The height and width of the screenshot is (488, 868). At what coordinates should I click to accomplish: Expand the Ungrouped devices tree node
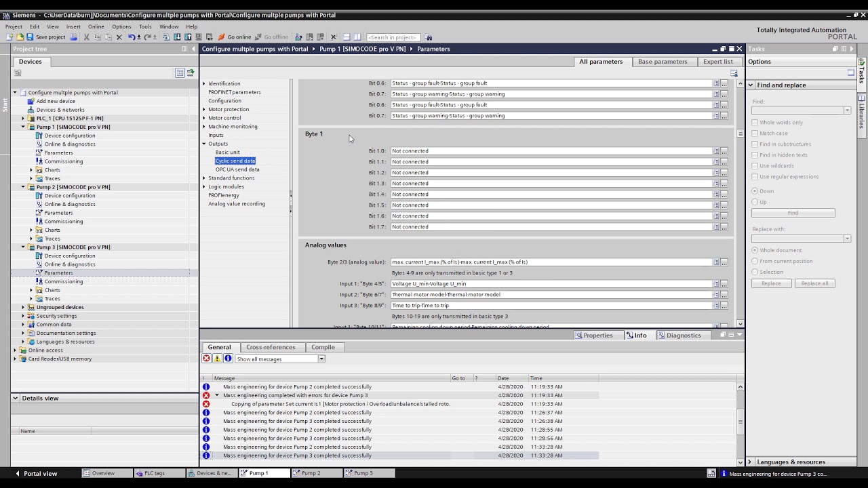23,307
